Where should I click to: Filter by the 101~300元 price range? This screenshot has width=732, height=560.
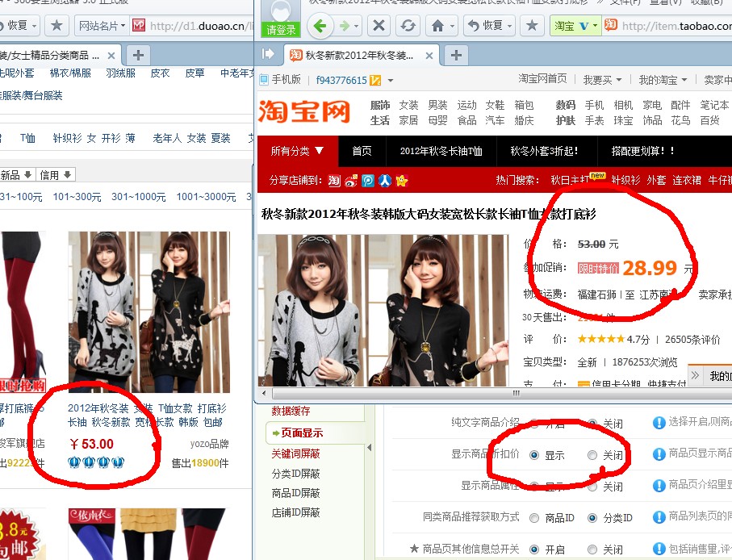coord(77,197)
